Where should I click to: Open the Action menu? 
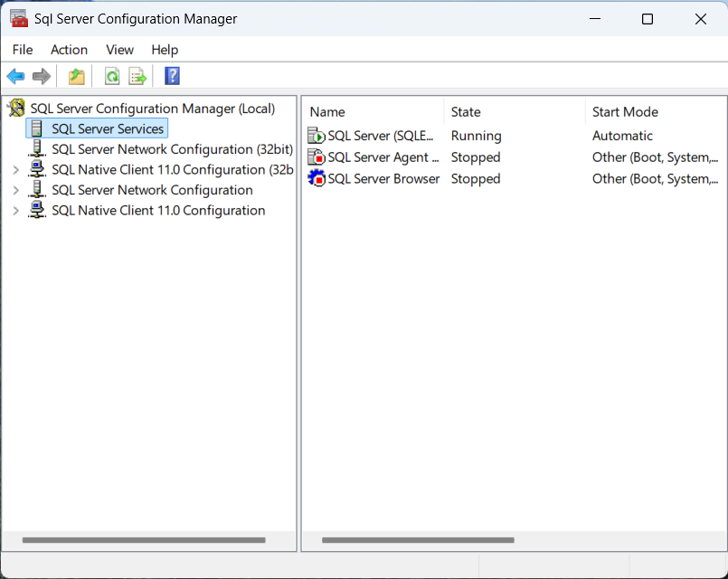pos(69,50)
